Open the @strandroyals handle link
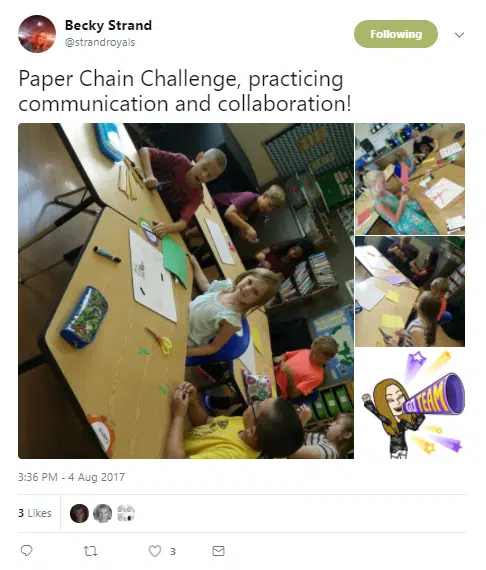486x570 pixels. (x=100, y=42)
